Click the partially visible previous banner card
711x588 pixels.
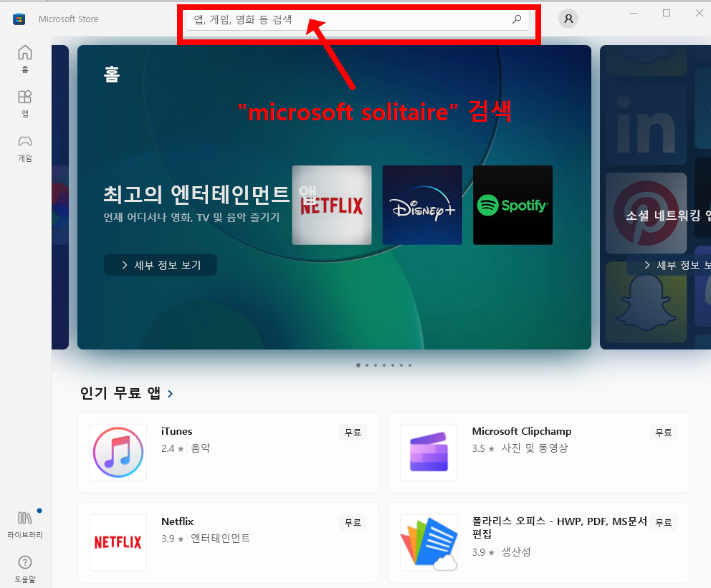click(60, 197)
